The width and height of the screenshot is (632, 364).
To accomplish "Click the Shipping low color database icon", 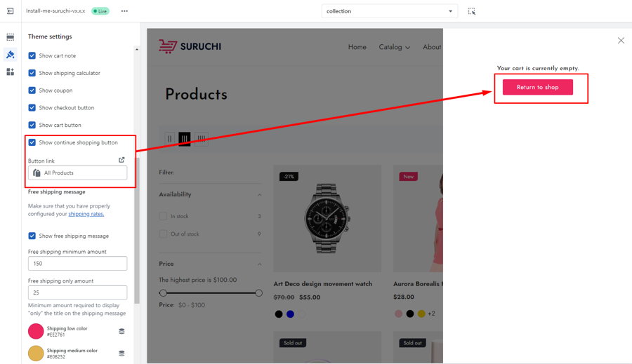I will coord(121,331).
